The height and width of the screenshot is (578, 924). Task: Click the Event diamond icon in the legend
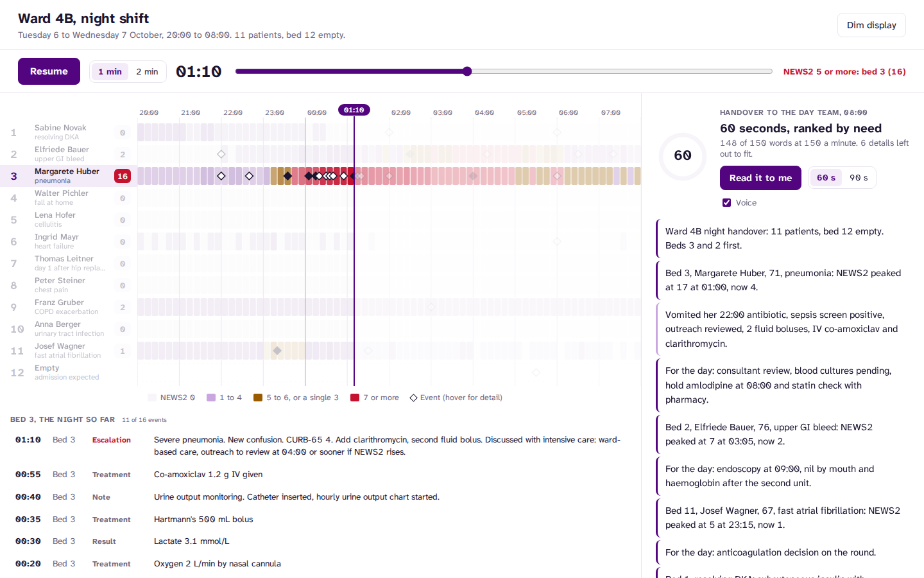414,398
